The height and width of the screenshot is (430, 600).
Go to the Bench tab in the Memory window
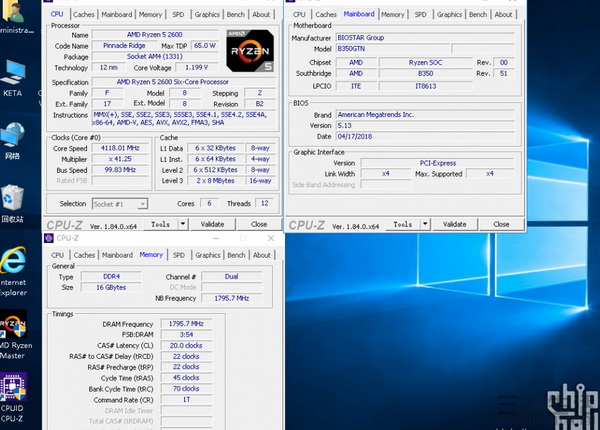(237, 255)
